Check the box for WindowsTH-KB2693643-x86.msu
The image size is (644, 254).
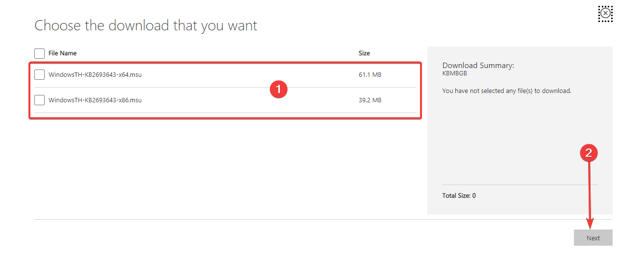click(39, 100)
